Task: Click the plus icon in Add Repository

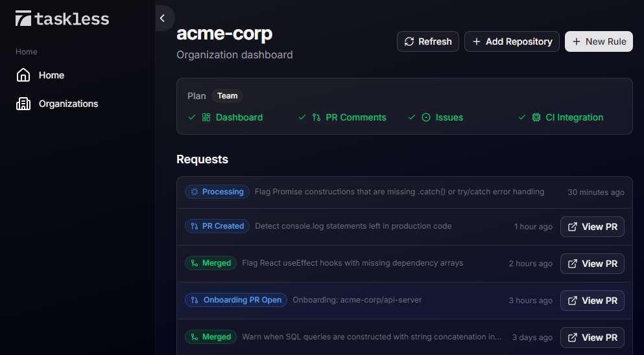Action: coord(477,41)
